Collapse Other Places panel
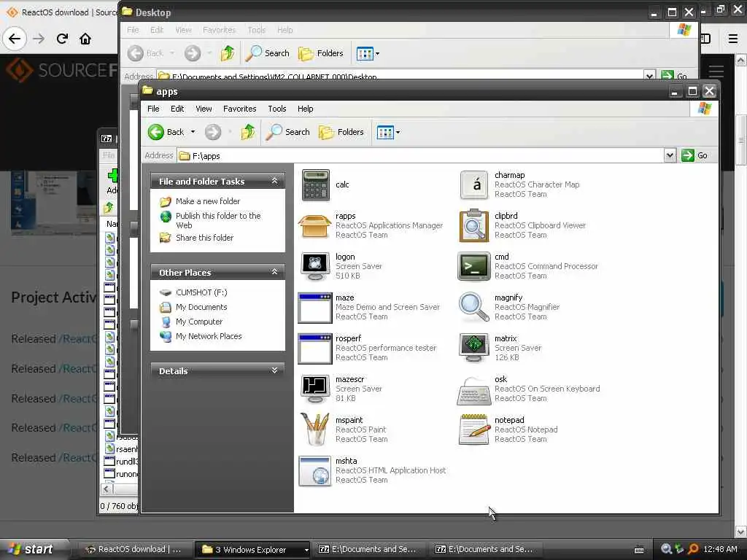The image size is (747, 560). [274, 272]
